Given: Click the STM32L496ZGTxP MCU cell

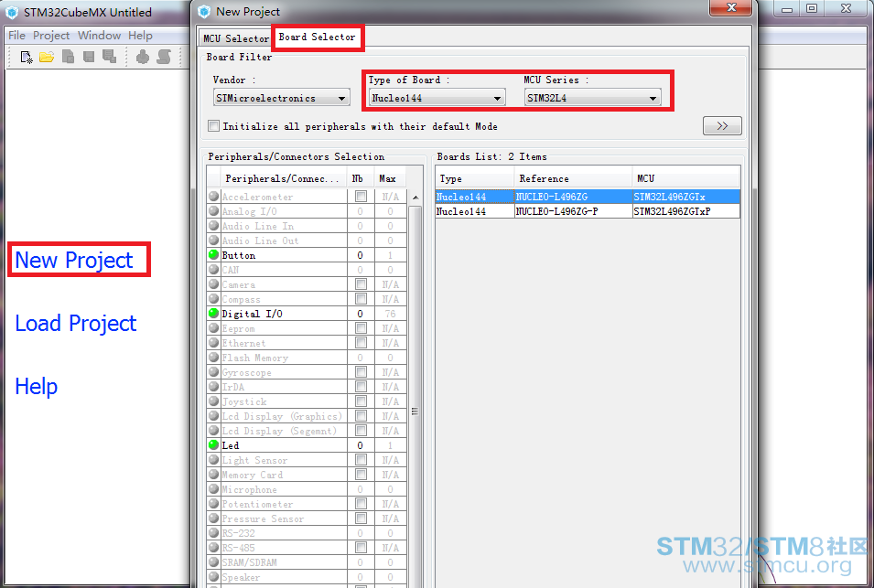Looking at the screenshot, I should (x=686, y=211).
